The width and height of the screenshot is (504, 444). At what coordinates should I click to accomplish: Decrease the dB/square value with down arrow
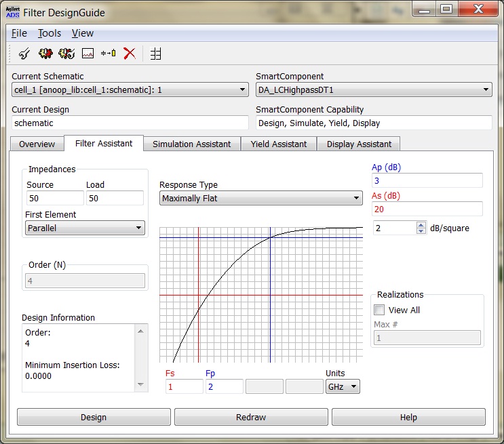pyautogui.click(x=421, y=231)
